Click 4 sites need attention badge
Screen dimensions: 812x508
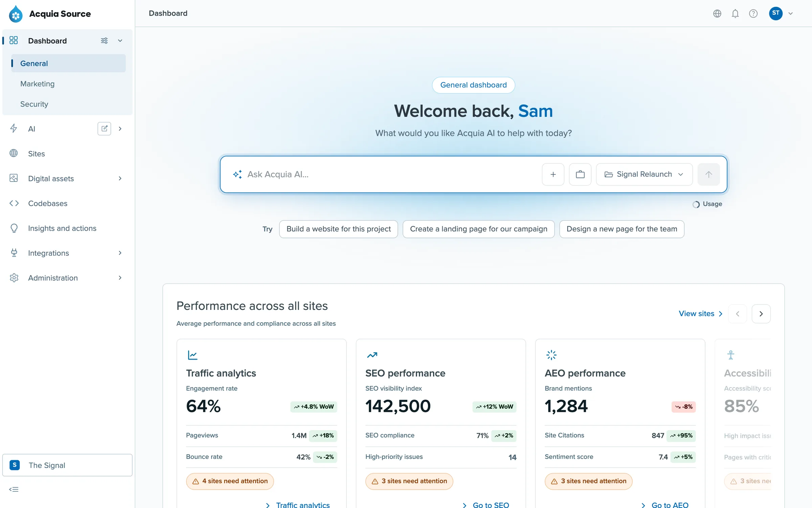click(x=230, y=481)
